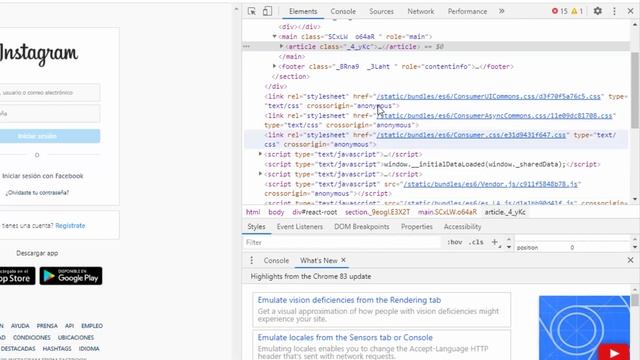Click the App Store download badge
Image resolution: width=640 pixels, height=360 pixels.
click(x=18, y=276)
